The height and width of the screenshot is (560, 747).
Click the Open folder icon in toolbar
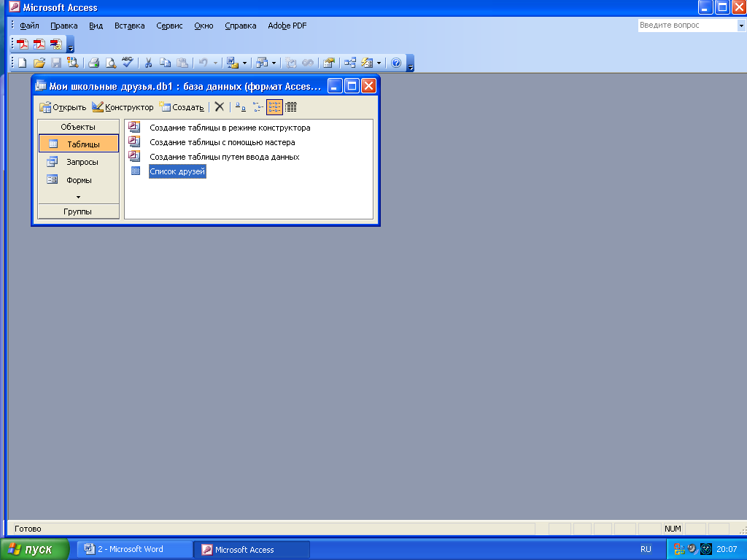tap(39, 63)
